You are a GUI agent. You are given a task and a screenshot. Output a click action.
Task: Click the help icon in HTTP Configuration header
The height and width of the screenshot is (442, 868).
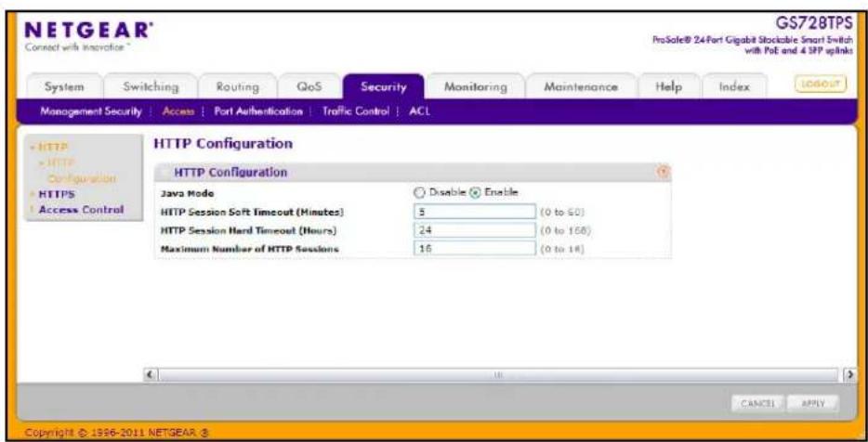[x=663, y=172]
